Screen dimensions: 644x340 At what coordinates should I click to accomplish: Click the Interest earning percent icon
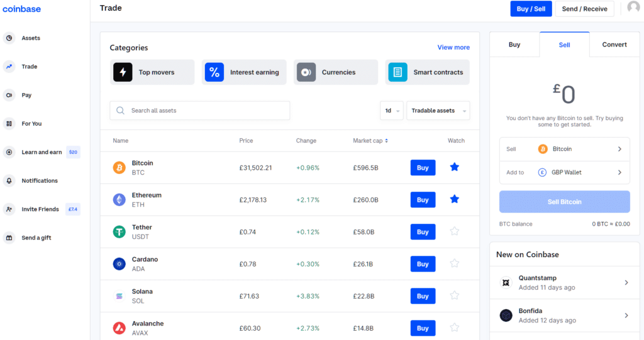click(214, 72)
